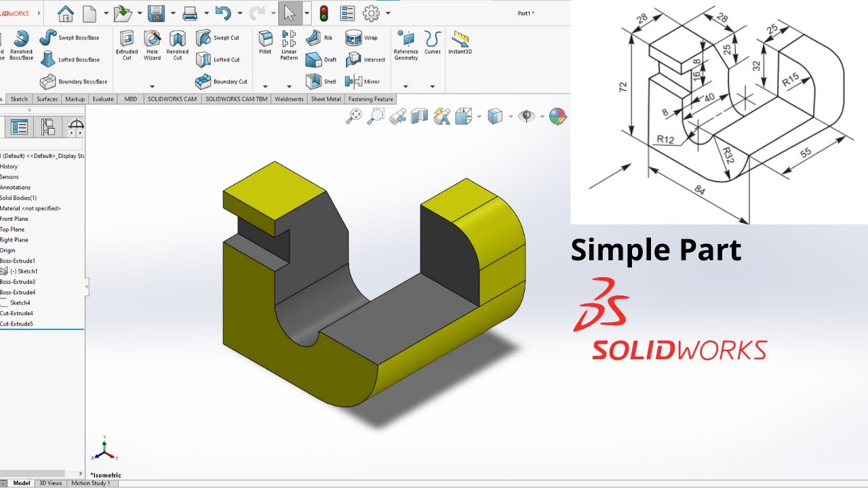Viewport: 868px width, 488px height.
Task: Open the dropdown next to New document
Action: (x=105, y=13)
